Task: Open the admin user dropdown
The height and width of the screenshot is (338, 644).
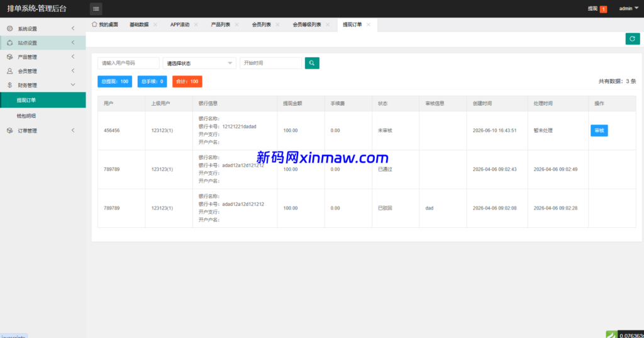Action: [629, 9]
